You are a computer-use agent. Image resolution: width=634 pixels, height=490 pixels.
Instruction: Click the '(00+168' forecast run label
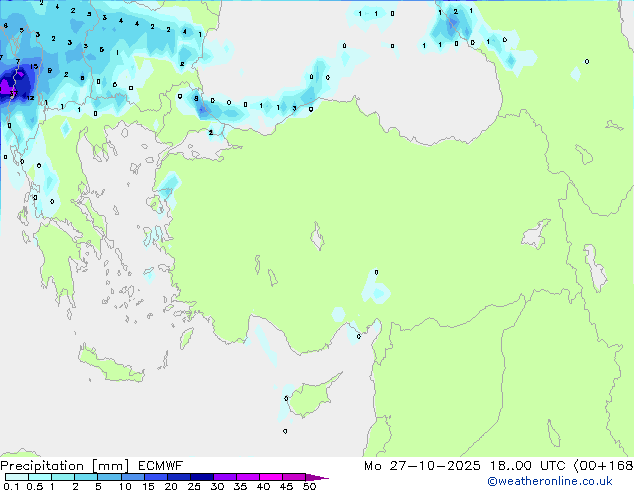point(603,466)
